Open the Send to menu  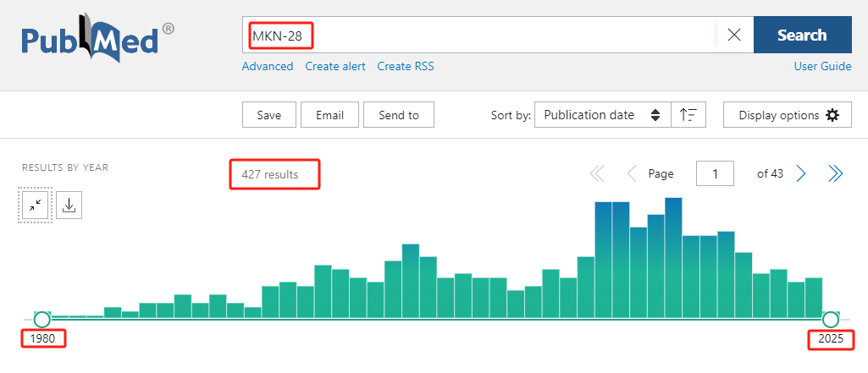coord(399,115)
